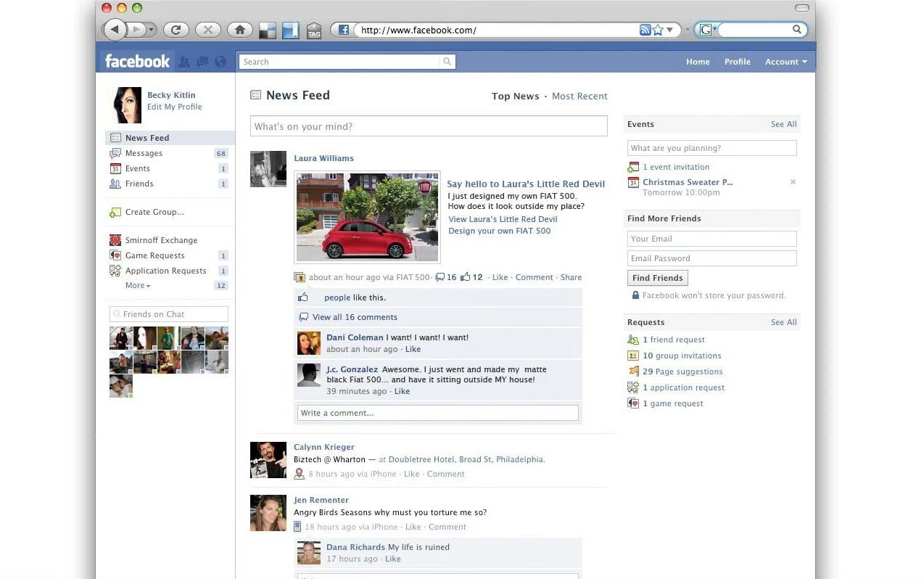
Task: Click the Create Group icon
Action: [115, 212]
